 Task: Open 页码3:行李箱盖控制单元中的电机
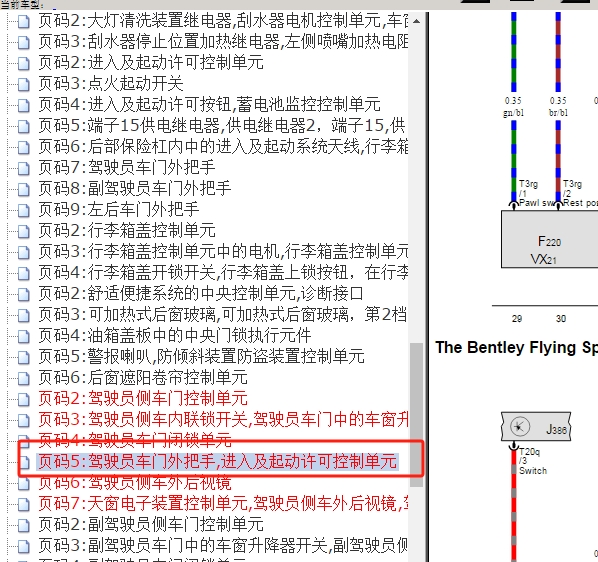(223, 251)
